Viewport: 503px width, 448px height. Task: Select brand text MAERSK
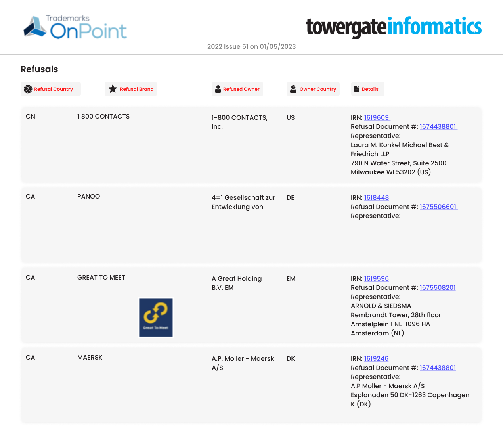[90, 357]
